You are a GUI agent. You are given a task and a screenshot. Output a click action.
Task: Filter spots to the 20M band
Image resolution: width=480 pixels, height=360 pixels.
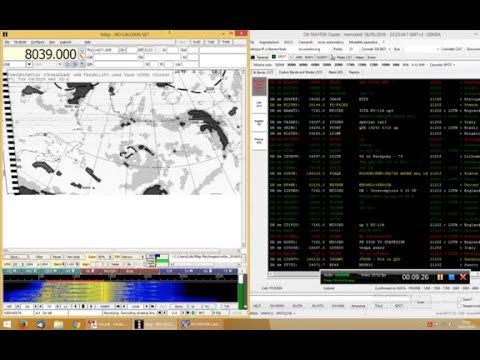click(x=338, y=65)
